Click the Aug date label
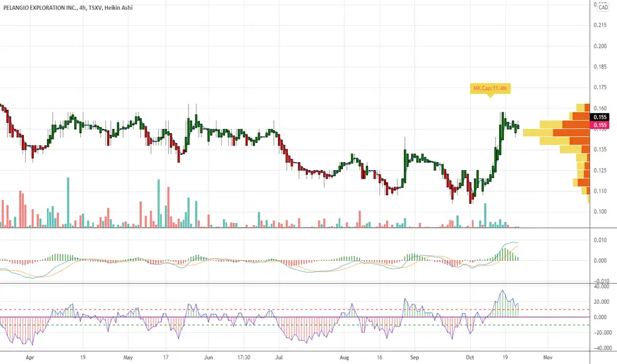This screenshot has height=364, width=617. click(344, 357)
